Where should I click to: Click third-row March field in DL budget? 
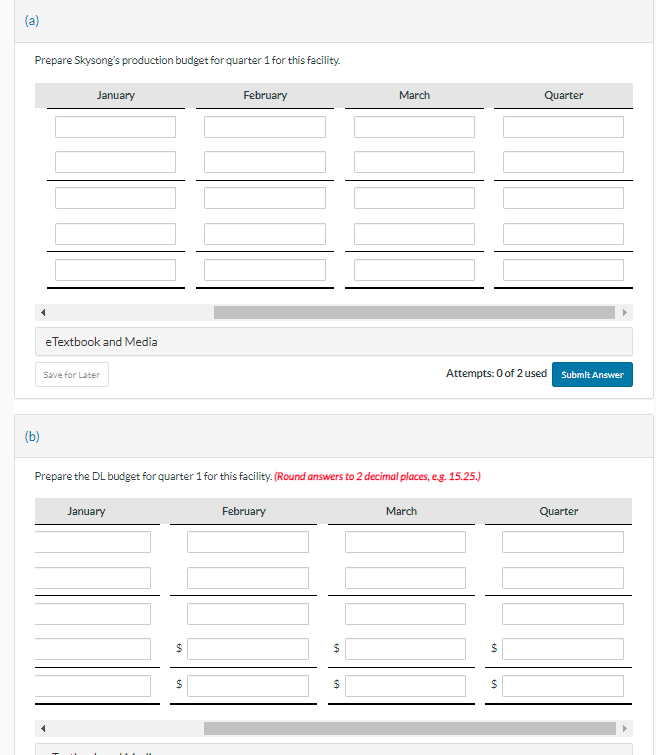click(405, 614)
